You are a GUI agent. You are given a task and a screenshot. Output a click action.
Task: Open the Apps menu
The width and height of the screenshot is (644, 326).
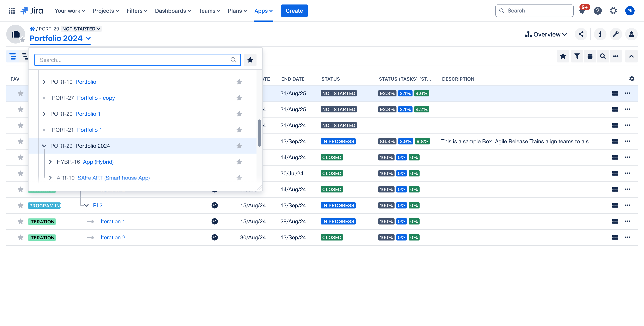[263, 11]
